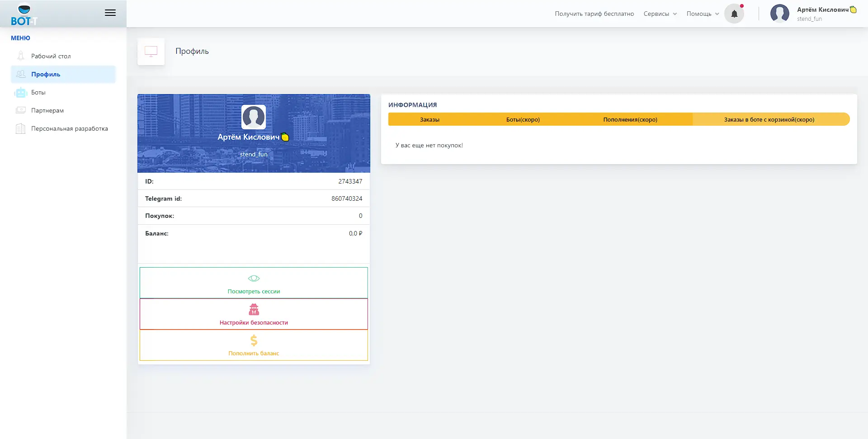Click header name Артём Кислович
This screenshot has height=439, width=868.
[x=822, y=9]
